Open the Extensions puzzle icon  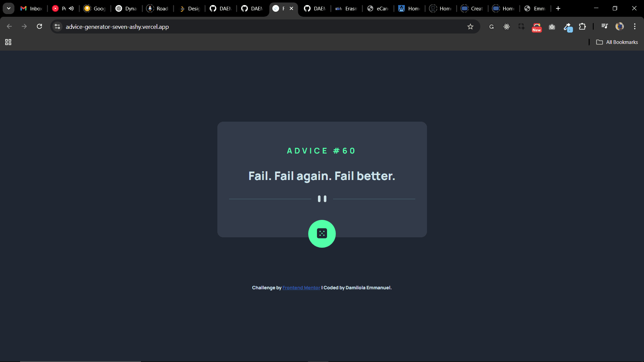583,26
